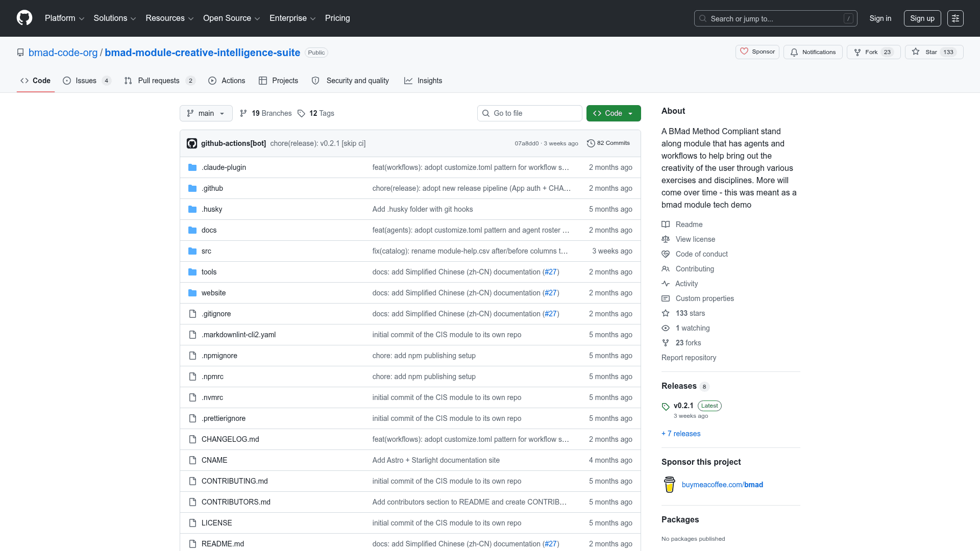The width and height of the screenshot is (980, 551).
Task: Switch to the Pull requests tab
Action: [160, 81]
